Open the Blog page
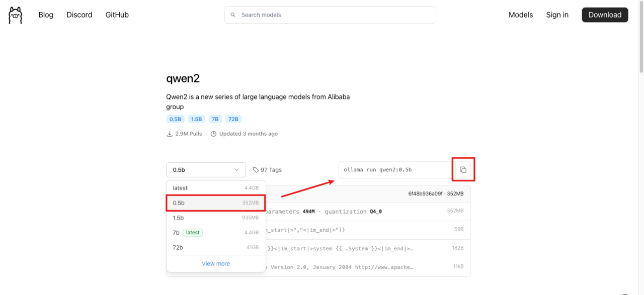The width and height of the screenshot is (644, 295). (x=46, y=15)
